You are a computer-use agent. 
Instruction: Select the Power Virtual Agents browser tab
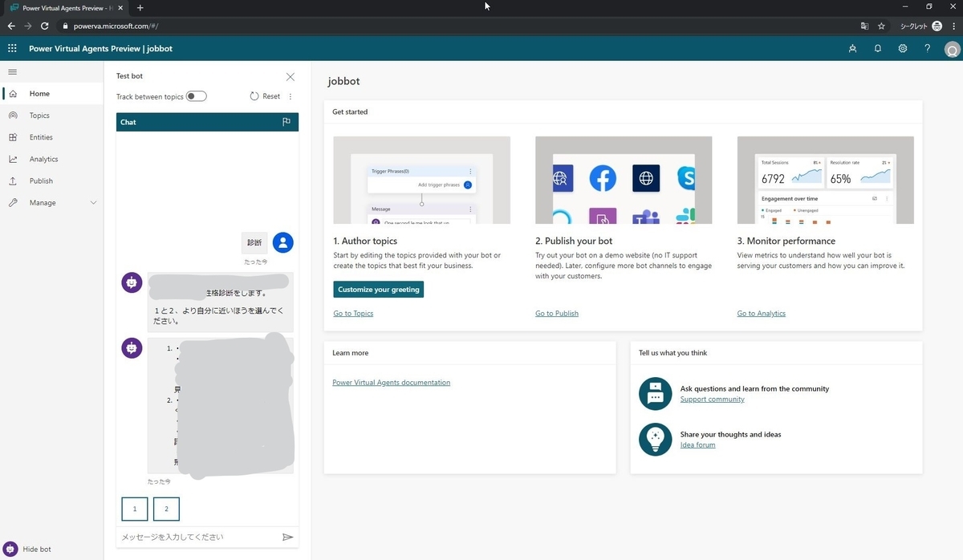66,7
